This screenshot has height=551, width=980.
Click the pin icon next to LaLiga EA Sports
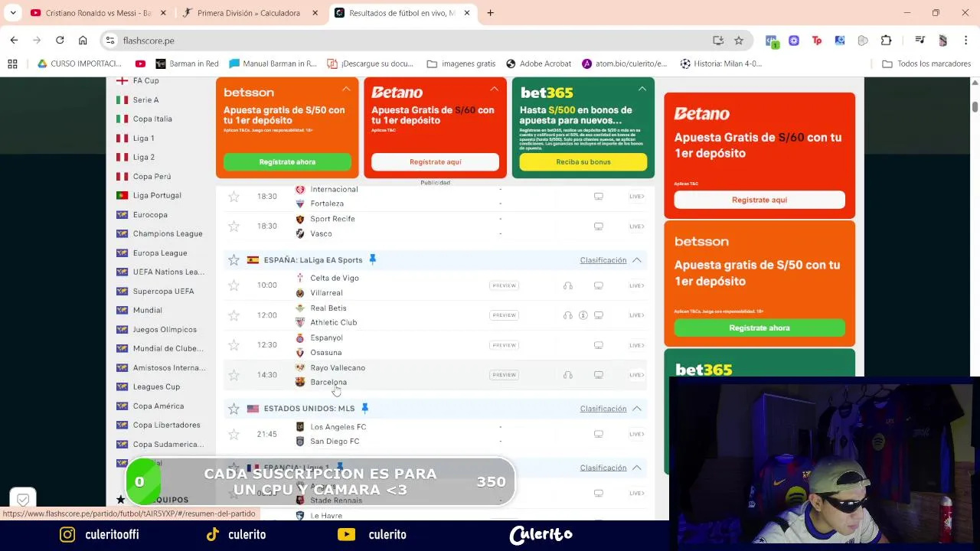pyautogui.click(x=372, y=260)
